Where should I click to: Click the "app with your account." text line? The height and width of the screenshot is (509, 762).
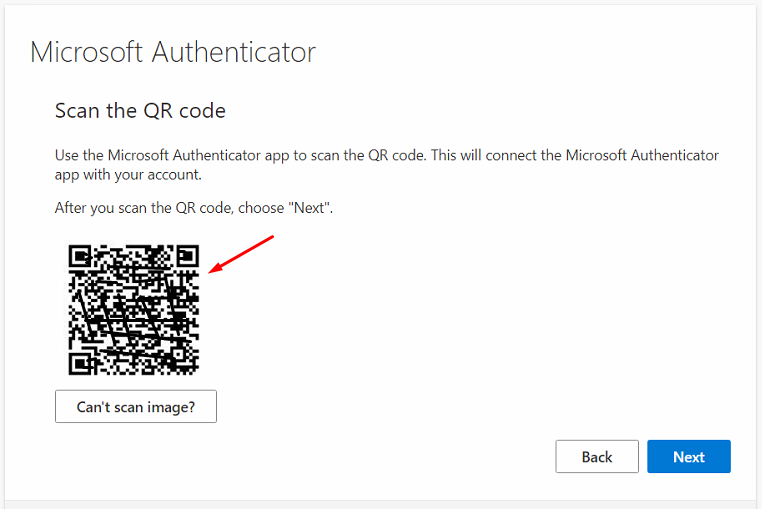(128, 175)
